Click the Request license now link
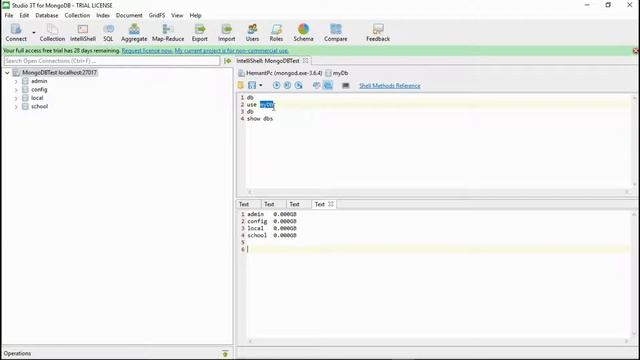Image resolution: width=640 pixels, height=360 pixels. coord(147,51)
